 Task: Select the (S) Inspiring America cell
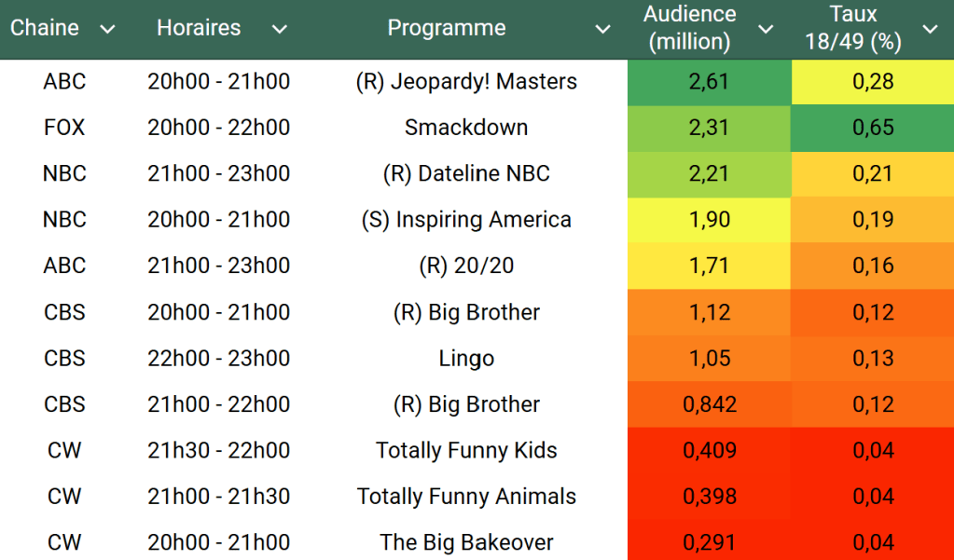pos(466,220)
